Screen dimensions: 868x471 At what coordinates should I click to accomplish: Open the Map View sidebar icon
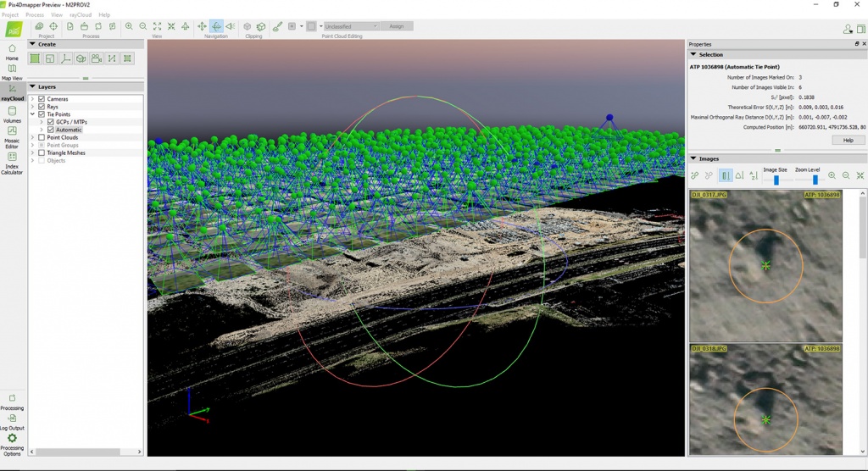tap(12, 69)
